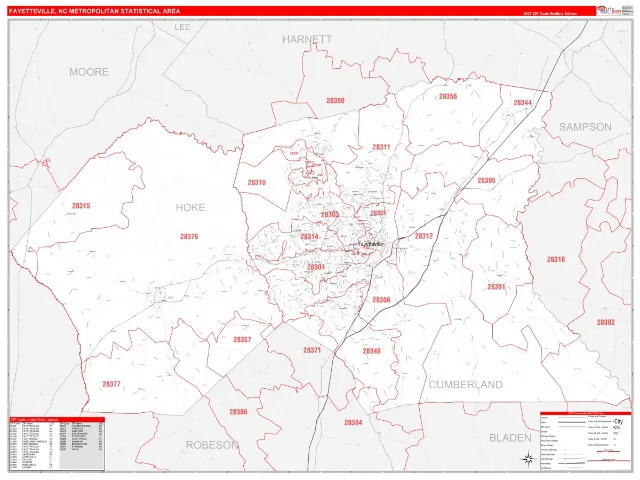
Task: Click the publisher logo in the title bar
Action: [x=609, y=11]
